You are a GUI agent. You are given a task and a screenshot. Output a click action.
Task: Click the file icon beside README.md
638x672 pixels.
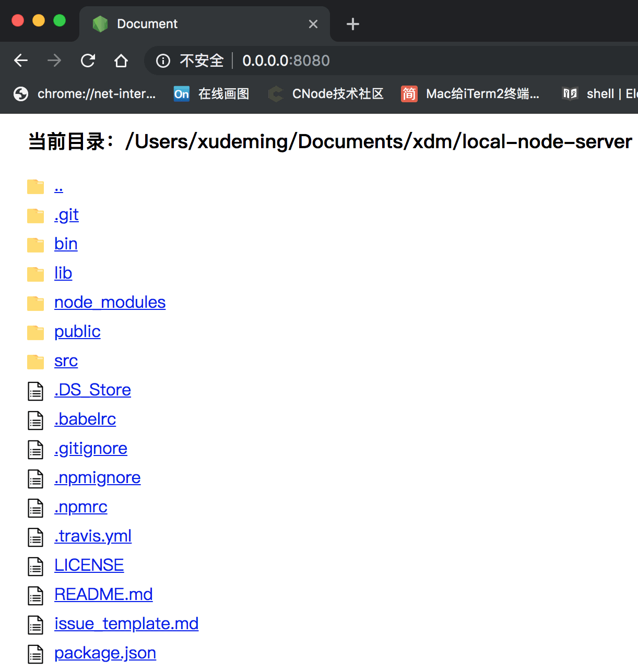tap(36, 596)
